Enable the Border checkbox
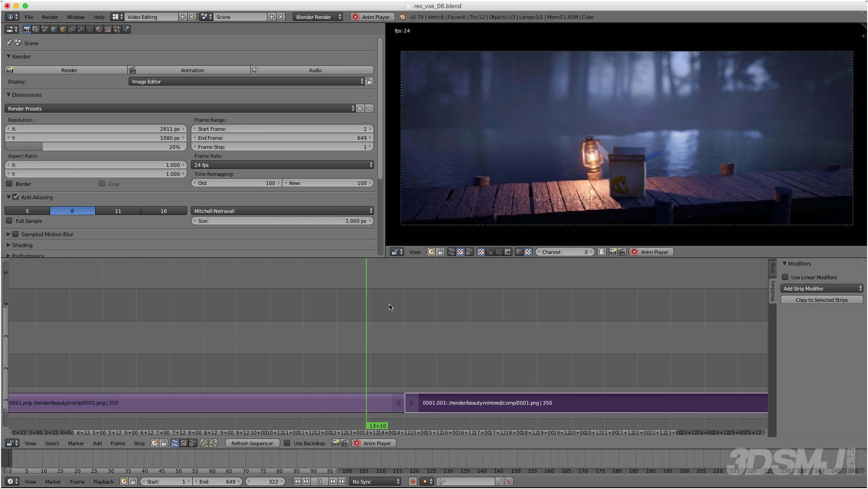The image size is (868, 489). [9, 184]
